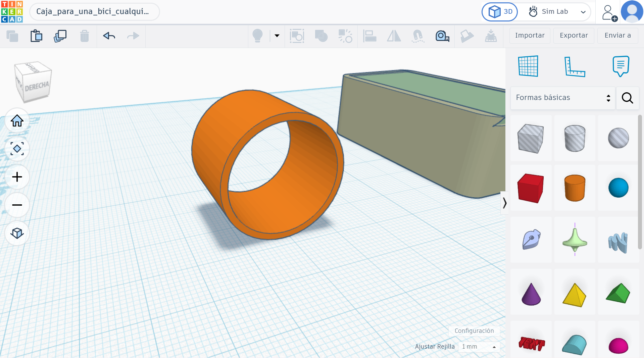Click the Copy tool icon

[12, 36]
